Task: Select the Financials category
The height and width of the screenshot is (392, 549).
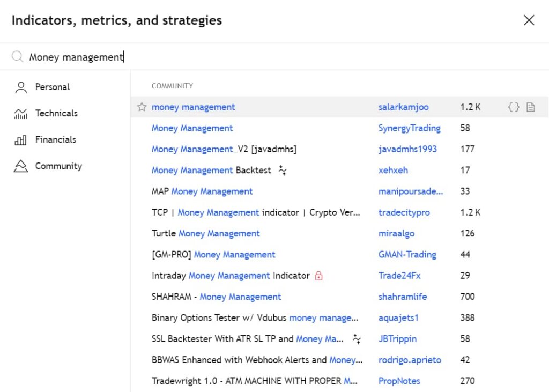Action: coord(55,139)
